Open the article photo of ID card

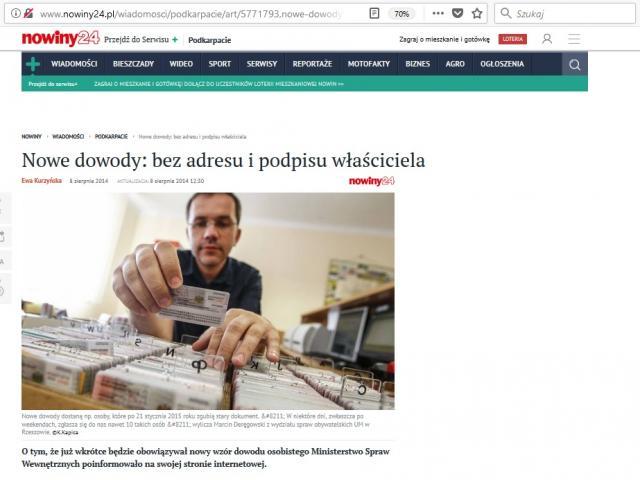[x=208, y=301]
